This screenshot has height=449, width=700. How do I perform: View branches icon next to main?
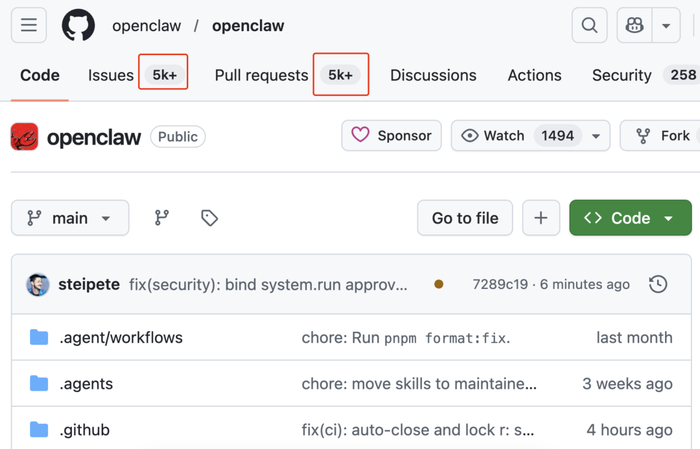161,218
